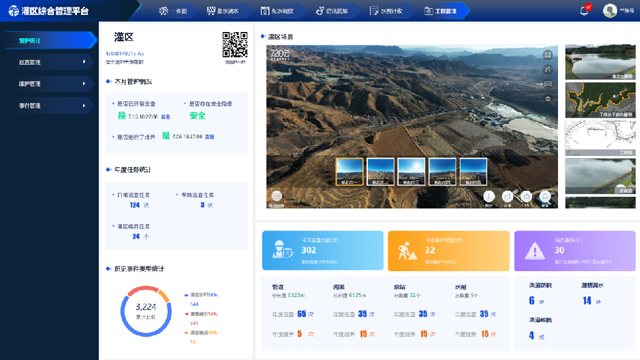Expand the 事件管理 sidebar arrow

[84, 105]
